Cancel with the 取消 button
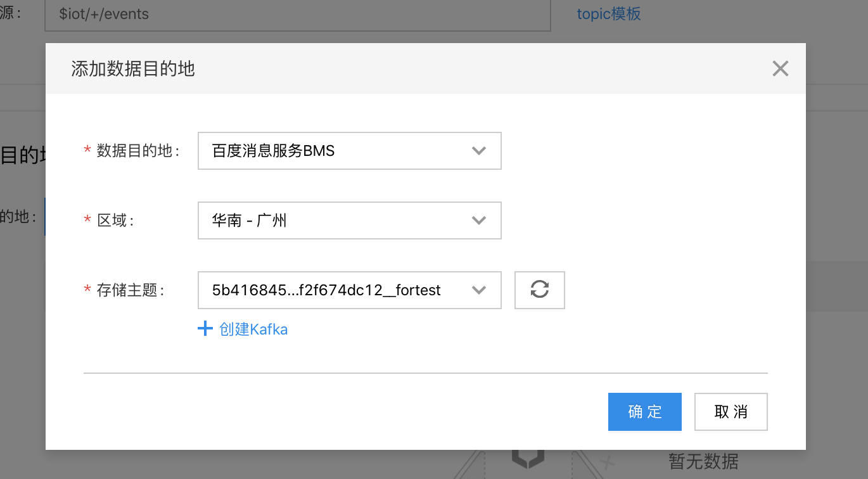 (731, 412)
